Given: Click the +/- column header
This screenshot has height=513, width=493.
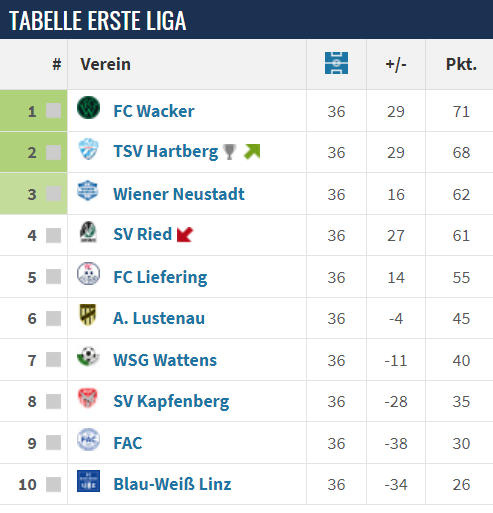Looking at the screenshot, I should click(x=396, y=64).
